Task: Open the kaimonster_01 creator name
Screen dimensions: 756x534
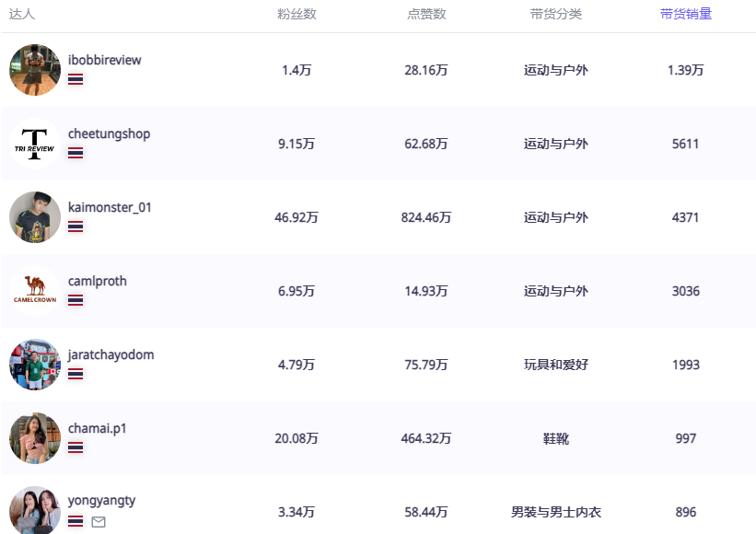Action: (110, 207)
